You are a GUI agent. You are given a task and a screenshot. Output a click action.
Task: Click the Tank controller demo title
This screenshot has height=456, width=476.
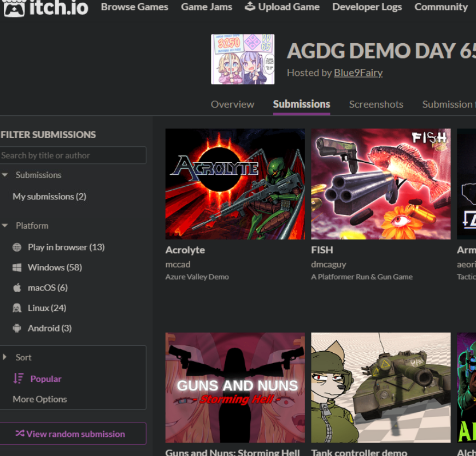(359, 452)
